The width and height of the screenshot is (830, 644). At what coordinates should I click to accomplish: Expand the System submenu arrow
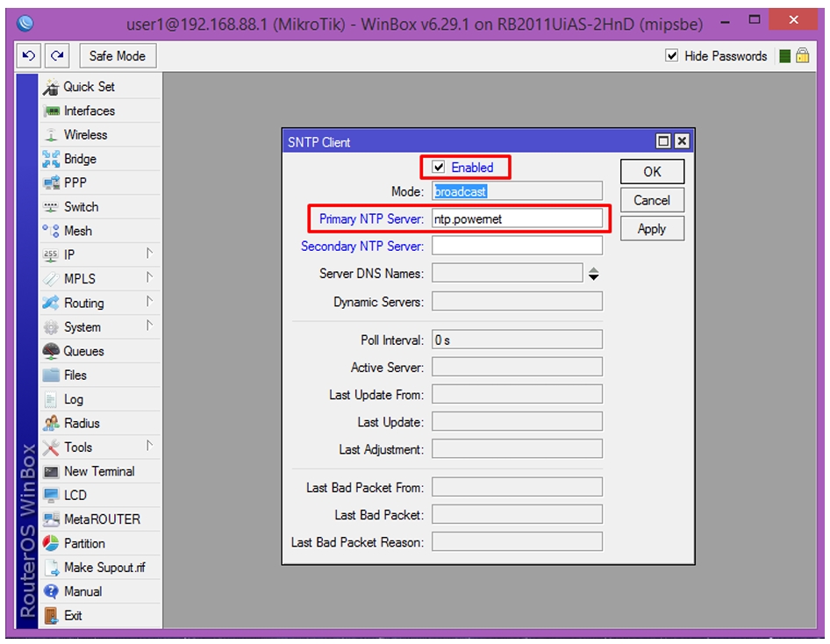pos(149,326)
